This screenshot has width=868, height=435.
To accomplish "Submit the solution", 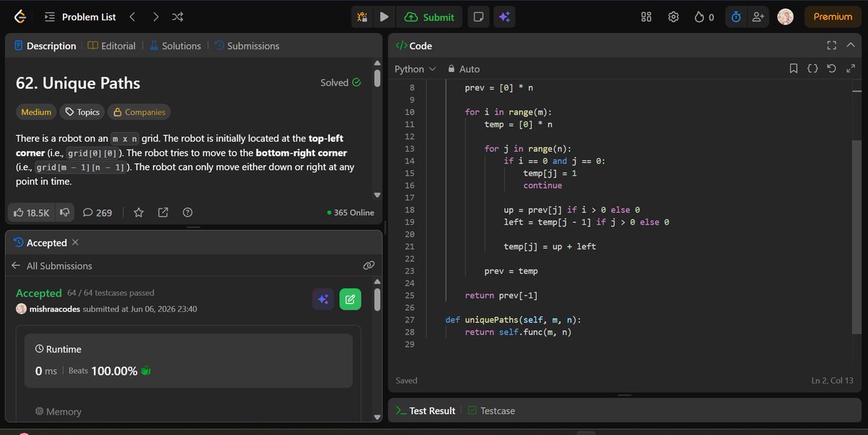I will pyautogui.click(x=430, y=17).
